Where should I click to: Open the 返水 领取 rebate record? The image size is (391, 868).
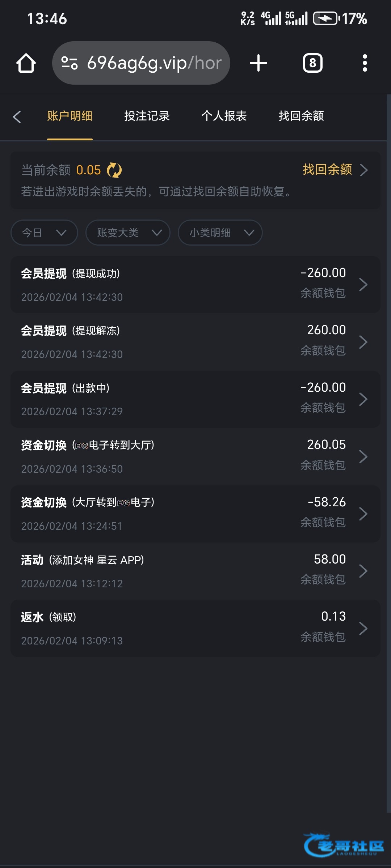(x=195, y=628)
